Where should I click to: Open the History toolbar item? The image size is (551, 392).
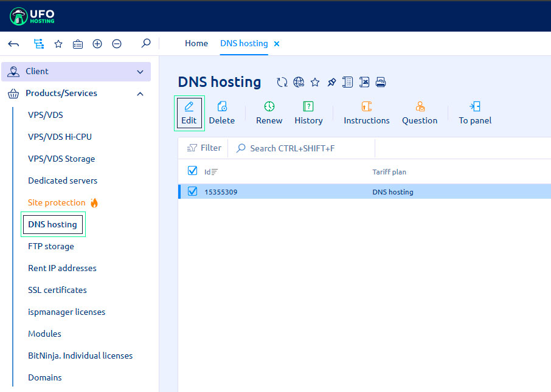[x=308, y=113]
